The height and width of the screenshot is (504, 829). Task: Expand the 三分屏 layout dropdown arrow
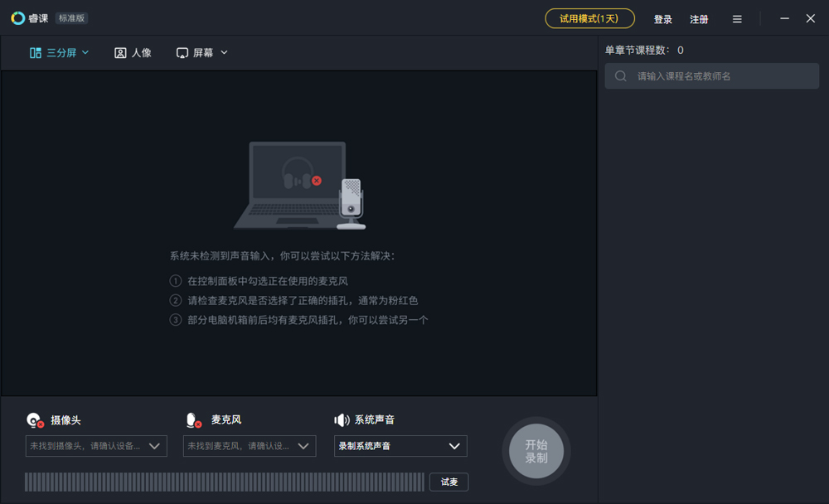(x=85, y=52)
